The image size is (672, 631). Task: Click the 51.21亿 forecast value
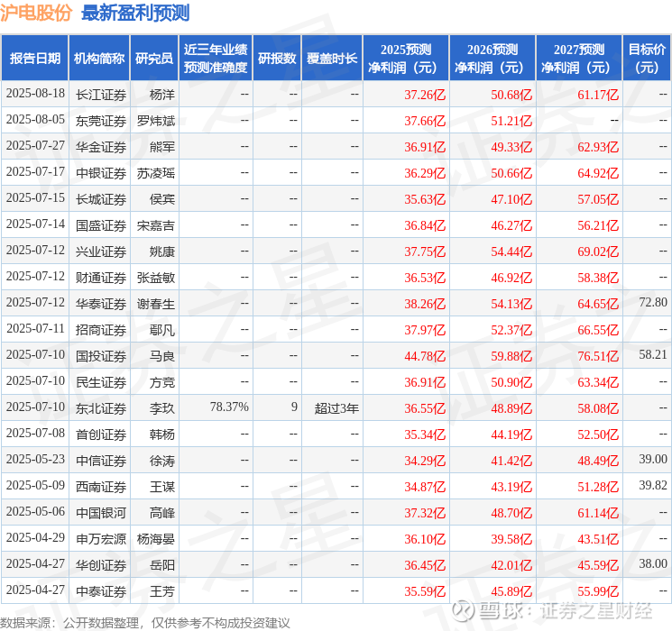pyautogui.click(x=511, y=121)
